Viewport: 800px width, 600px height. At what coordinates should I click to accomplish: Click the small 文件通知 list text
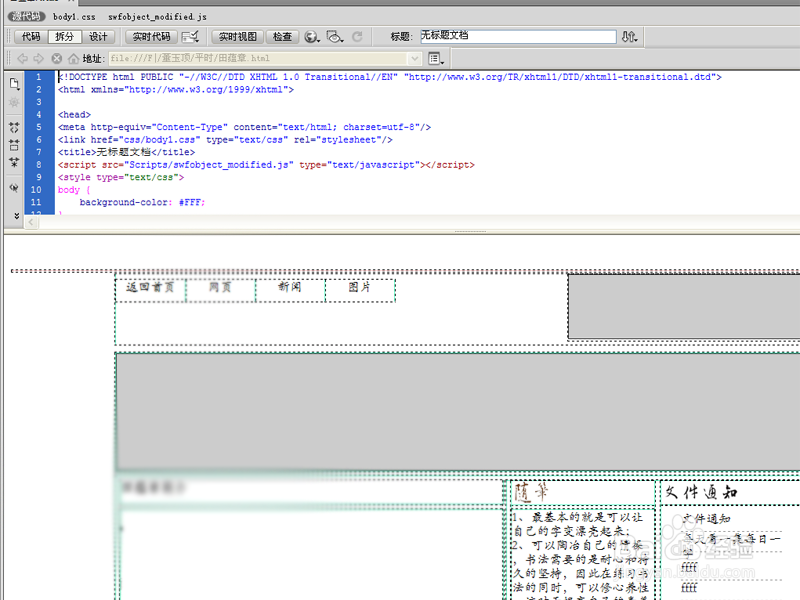tap(707, 519)
